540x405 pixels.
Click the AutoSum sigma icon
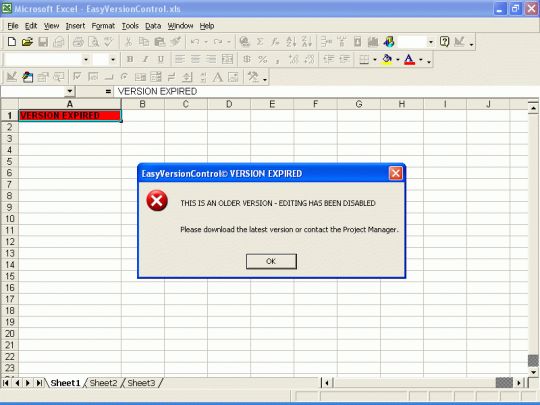pos(260,42)
